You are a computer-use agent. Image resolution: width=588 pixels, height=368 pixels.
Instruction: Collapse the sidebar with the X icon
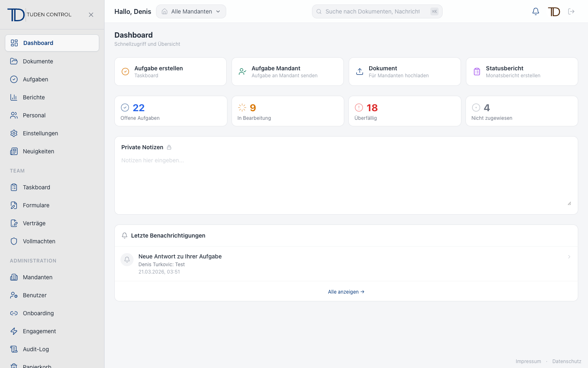[x=91, y=15]
